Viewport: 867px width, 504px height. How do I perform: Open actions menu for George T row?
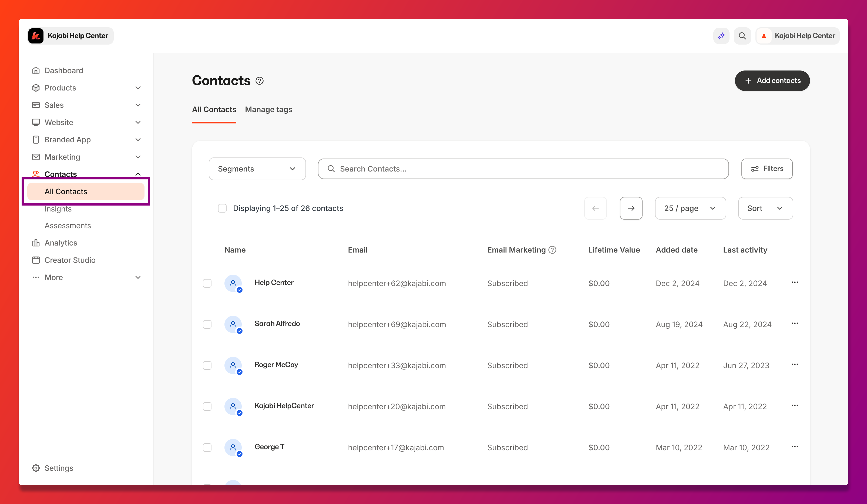tap(794, 446)
